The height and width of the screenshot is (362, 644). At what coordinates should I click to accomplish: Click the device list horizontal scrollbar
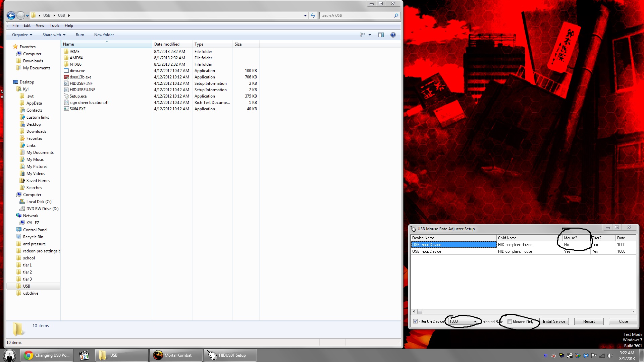coord(523,312)
